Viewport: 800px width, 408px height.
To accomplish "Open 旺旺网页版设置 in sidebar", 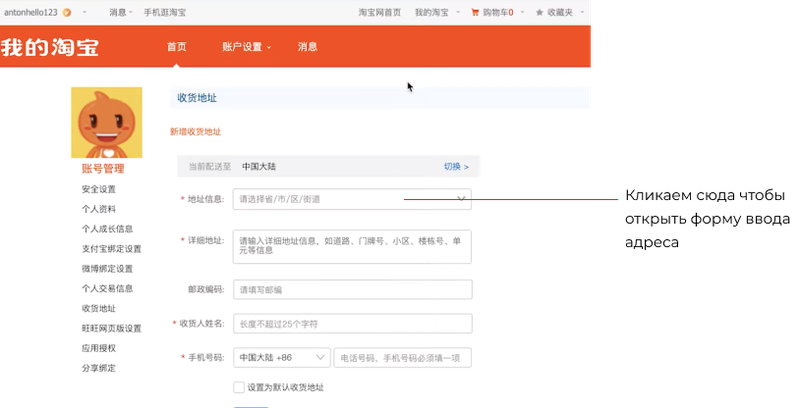I will [111, 328].
